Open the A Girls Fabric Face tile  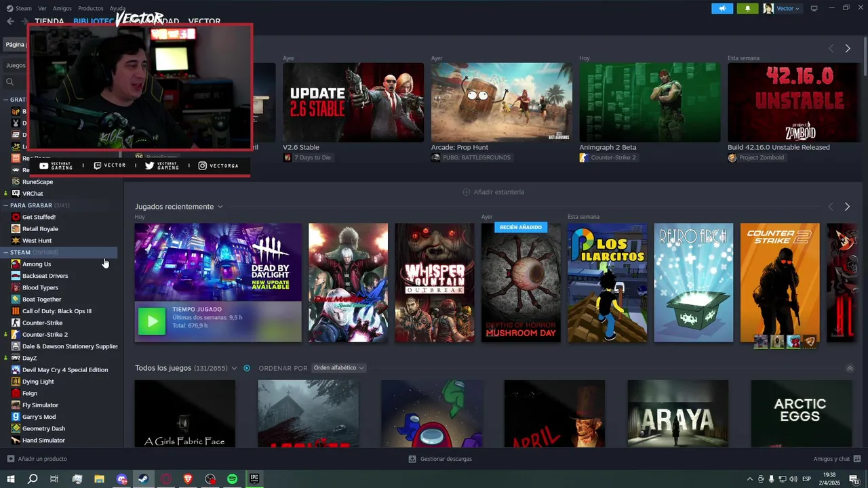pos(184,413)
